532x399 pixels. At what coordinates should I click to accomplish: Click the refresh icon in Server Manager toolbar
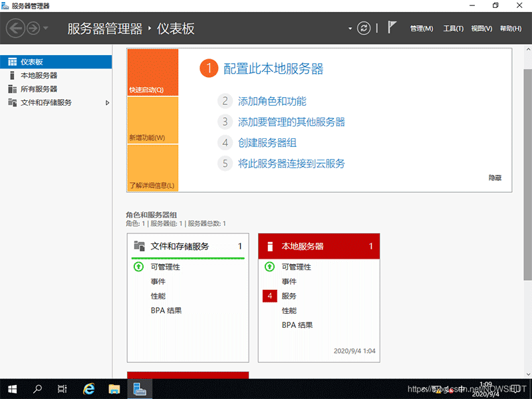(363, 28)
